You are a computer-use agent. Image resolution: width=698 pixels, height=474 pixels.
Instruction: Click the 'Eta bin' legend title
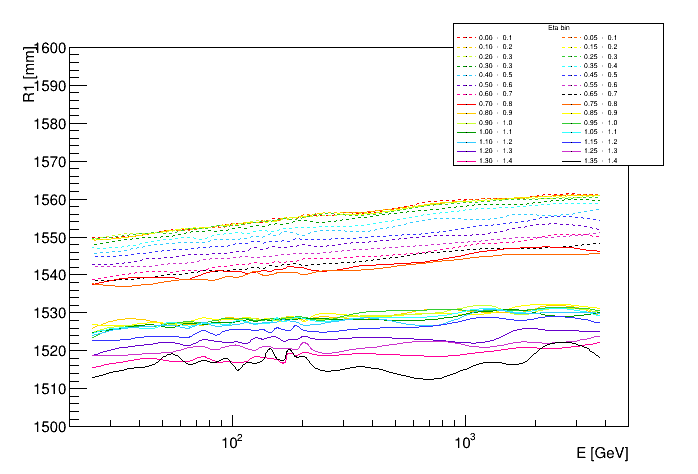click(x=559, y=28)
